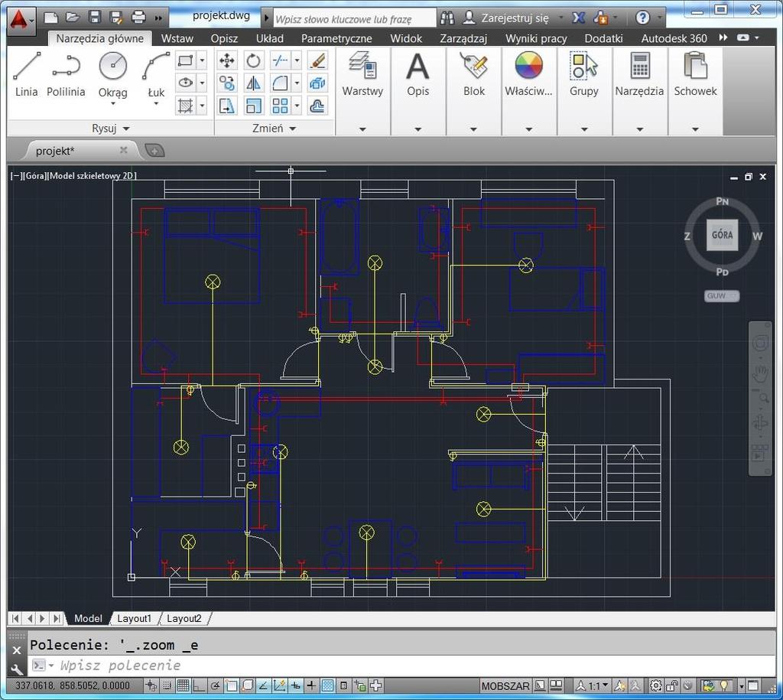Switch to the Parametryczne ribbon tab
This screenshot has height=700, width=783.
(336, 38)
